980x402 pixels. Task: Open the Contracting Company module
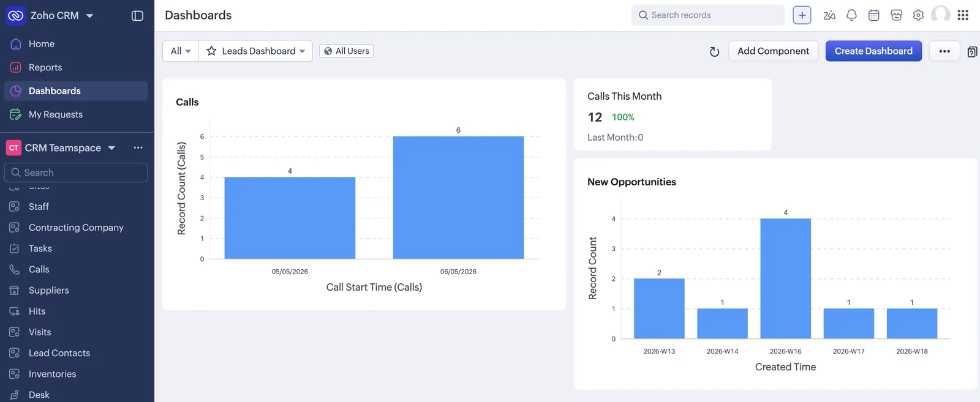(x=76, y=228)
